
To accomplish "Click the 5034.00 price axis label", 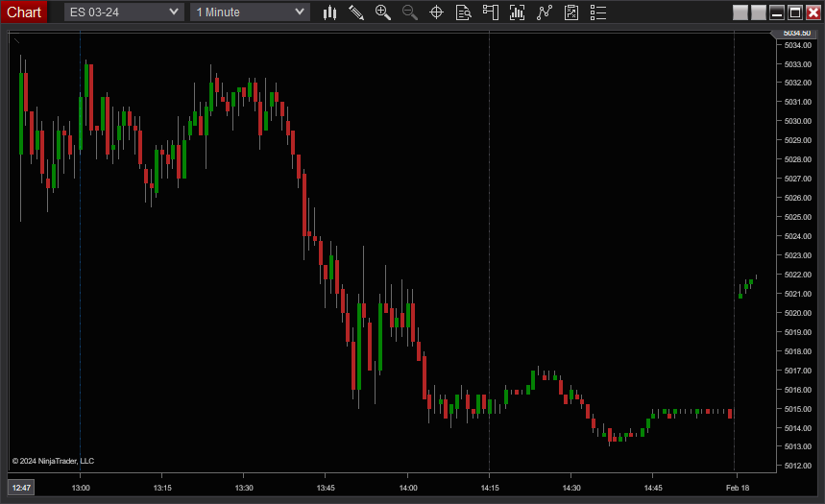I will click(798, 45).
